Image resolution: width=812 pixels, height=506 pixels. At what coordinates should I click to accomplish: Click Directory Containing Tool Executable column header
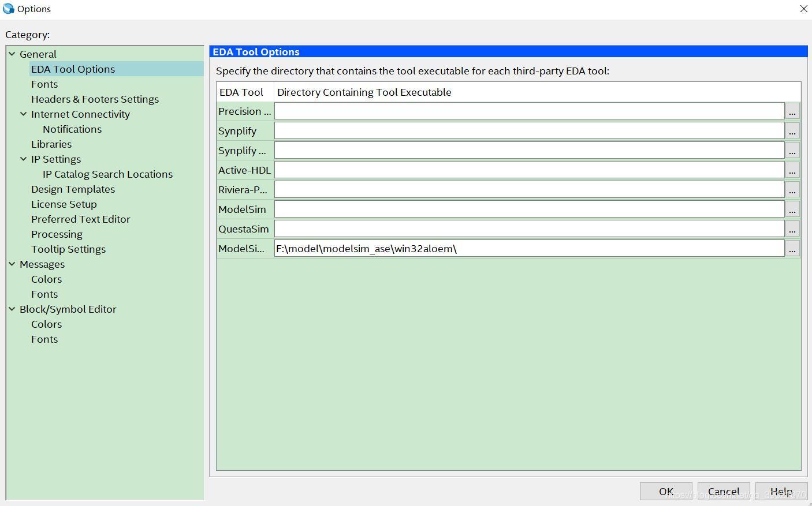[x=537, y=92]
